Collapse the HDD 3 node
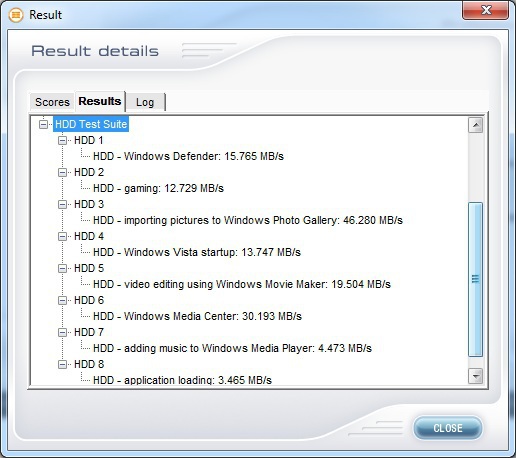Image resolution: width=516 pixels, height=458 pixels. (x=62, y=204)
